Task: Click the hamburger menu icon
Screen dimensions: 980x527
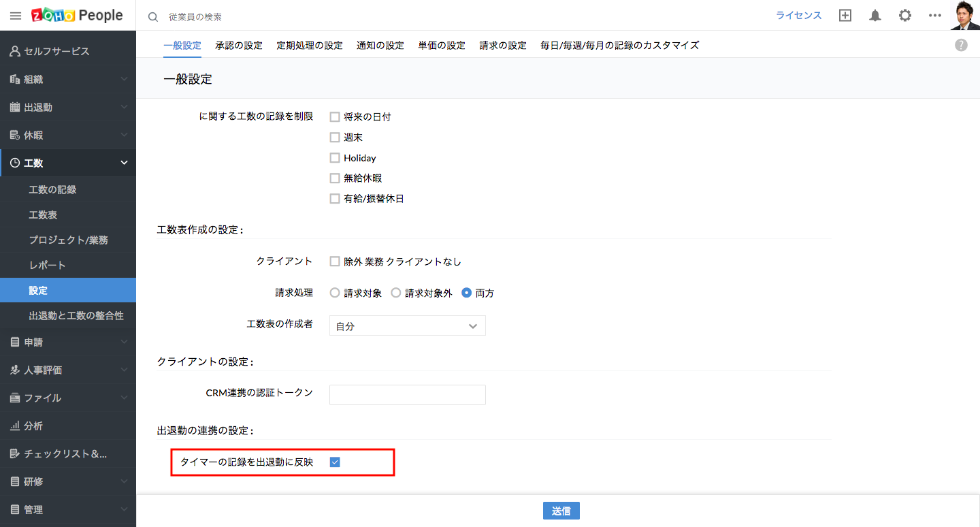Action: click(16, 16)
